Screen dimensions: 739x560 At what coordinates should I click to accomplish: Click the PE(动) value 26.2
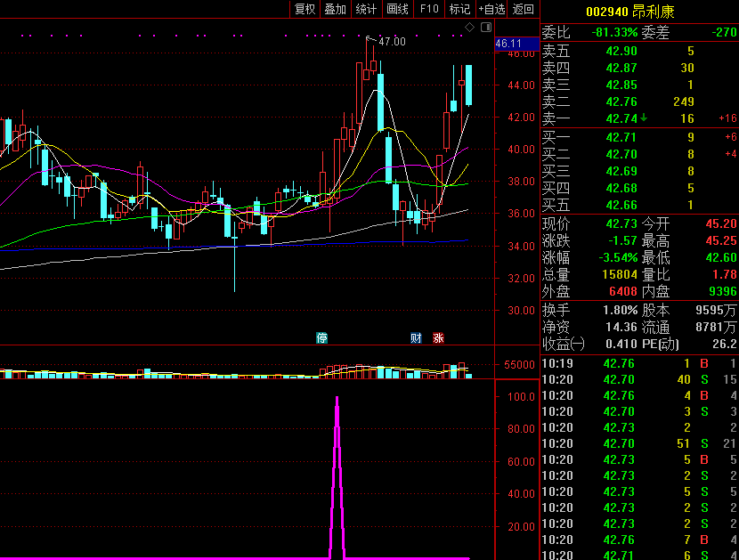[725, 345]
